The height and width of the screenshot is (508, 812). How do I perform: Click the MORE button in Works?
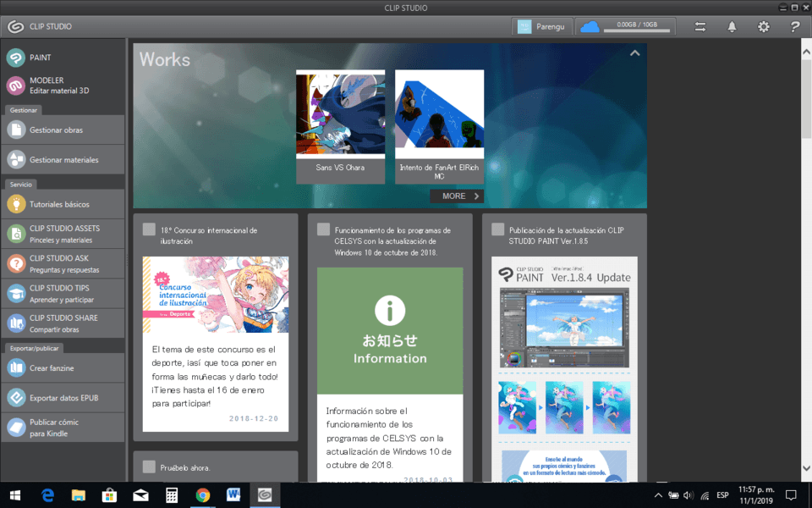pyautogui.click(x=457, y=196)
